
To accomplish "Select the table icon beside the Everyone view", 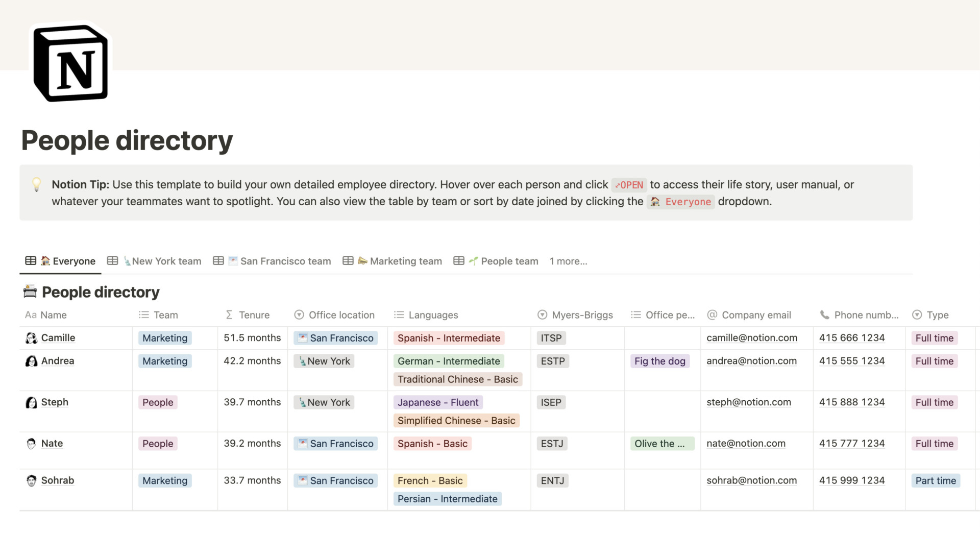I will click(x=30, y=260).
